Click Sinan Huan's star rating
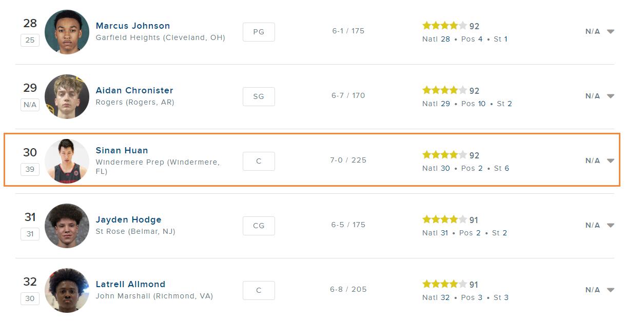644x321 pixels. [444, 155]
